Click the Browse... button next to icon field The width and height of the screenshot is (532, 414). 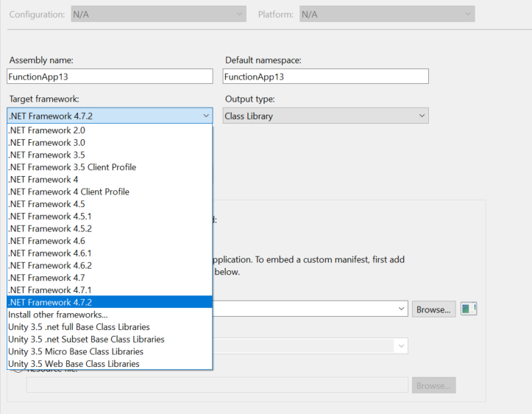(433, 309)
